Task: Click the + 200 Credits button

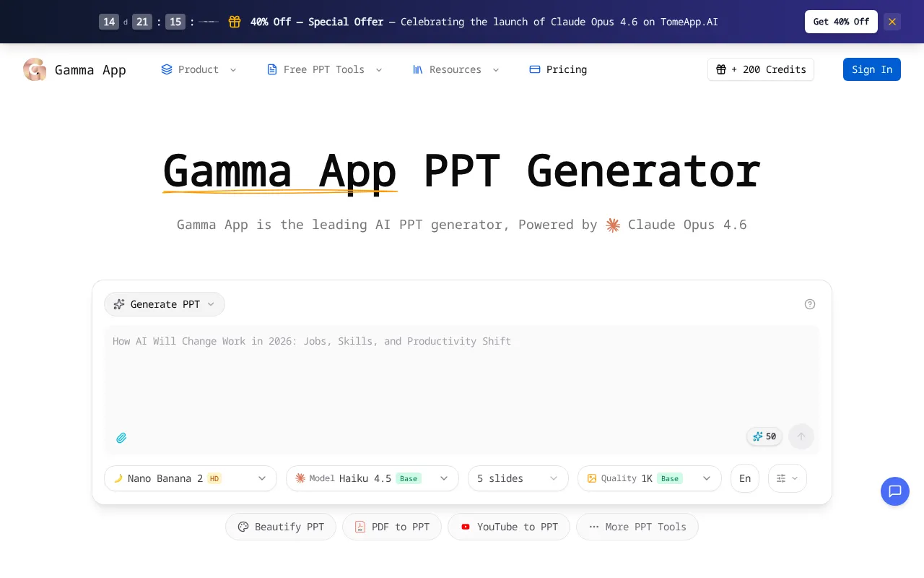Action: (761, 69)
